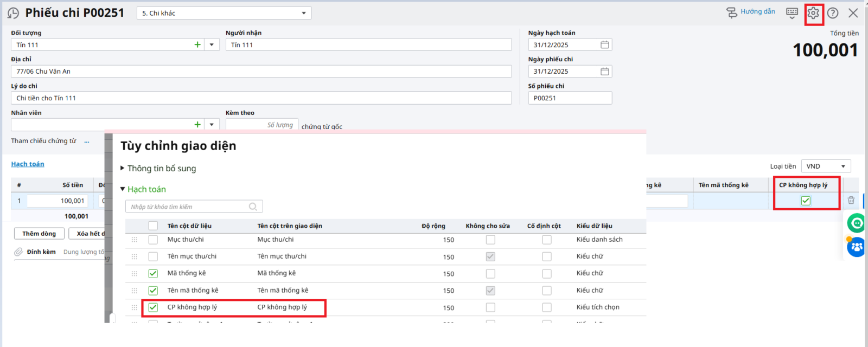Uncheck the CP không hợp lý column row
The width and height of the screenshot is (868, 347).
(153, 307)
